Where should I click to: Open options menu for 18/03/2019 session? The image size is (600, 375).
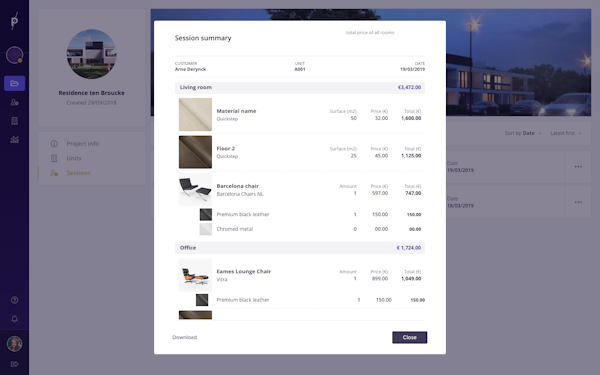click(x=578, y=202)
